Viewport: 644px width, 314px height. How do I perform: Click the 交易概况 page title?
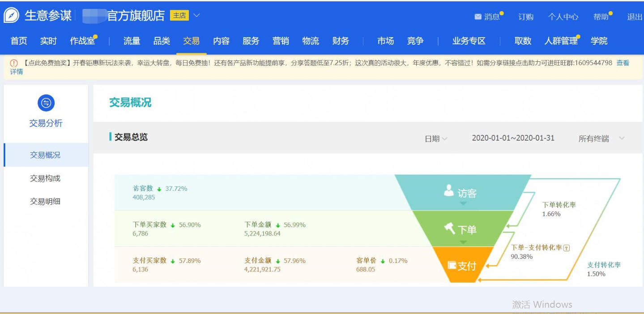[130, 103]
